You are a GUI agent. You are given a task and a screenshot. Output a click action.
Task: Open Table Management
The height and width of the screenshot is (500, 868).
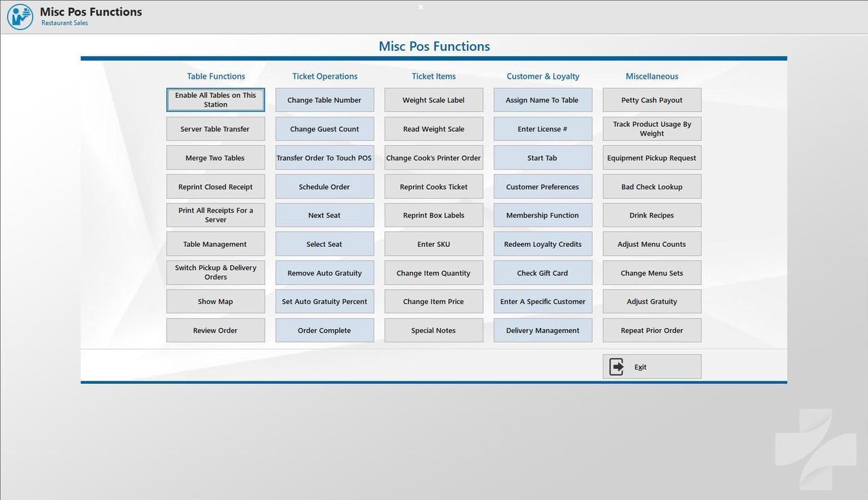pos(216,244)
